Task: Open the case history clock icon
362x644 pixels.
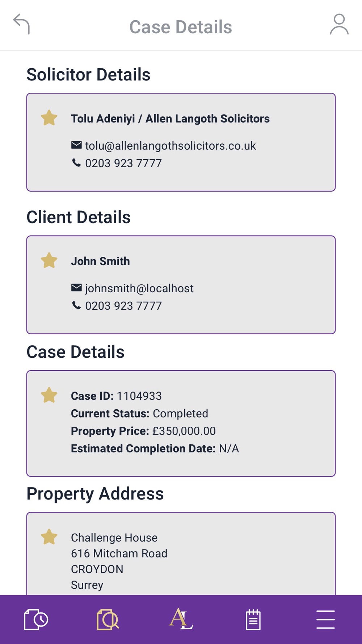Action: 36,619
